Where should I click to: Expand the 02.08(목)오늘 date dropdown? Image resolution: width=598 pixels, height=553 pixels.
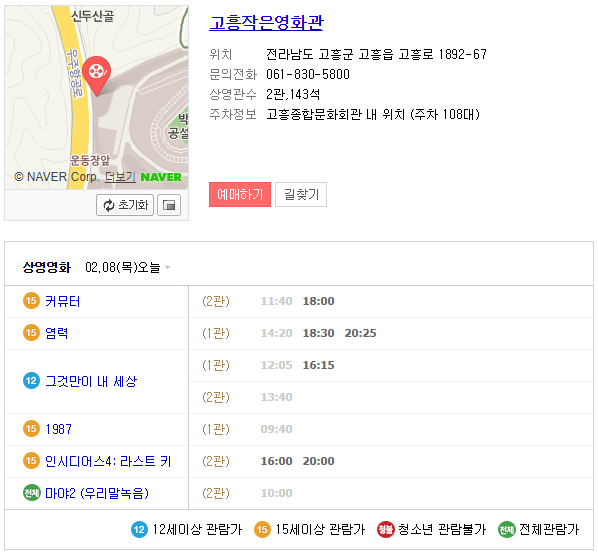point(127,267)
